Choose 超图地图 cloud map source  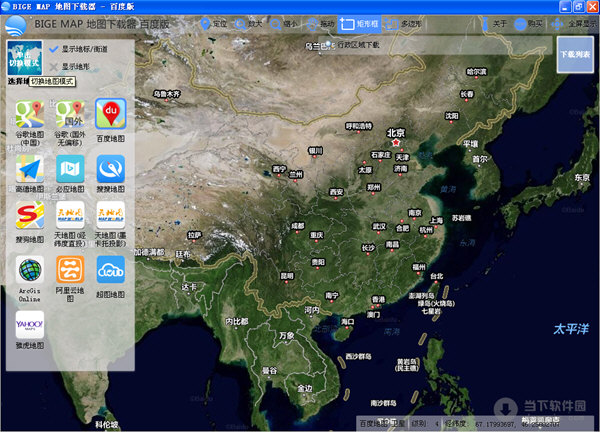pos(111,277)
